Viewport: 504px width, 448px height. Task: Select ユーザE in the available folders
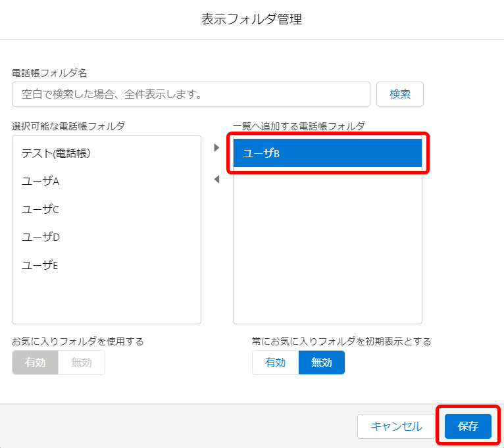tap(107, 265)
